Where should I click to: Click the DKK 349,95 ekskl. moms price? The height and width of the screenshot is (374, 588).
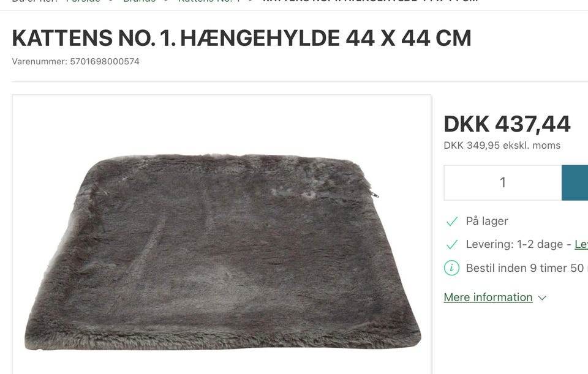502,146
